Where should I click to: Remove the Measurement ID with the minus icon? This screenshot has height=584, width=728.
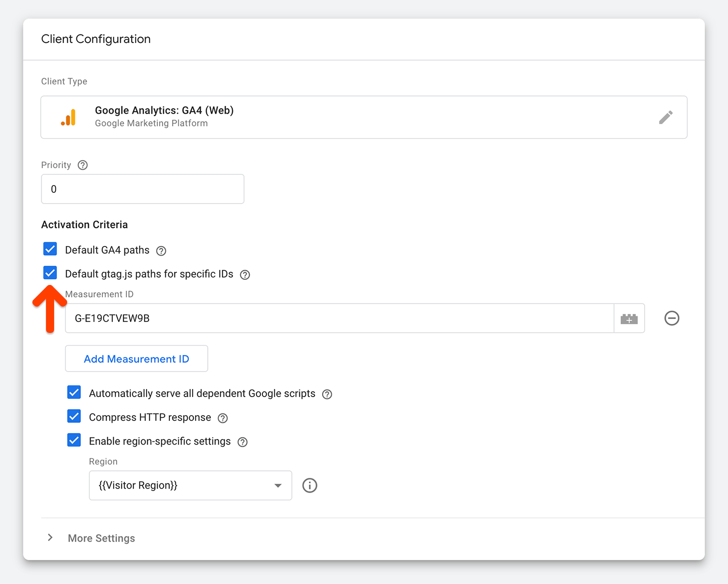(x=671, y=318)
